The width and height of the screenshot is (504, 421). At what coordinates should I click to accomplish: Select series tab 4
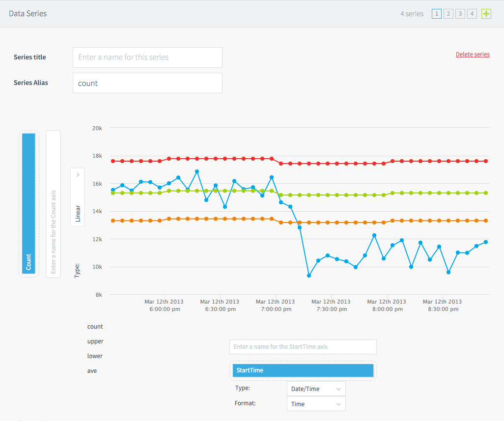[472, 14]
